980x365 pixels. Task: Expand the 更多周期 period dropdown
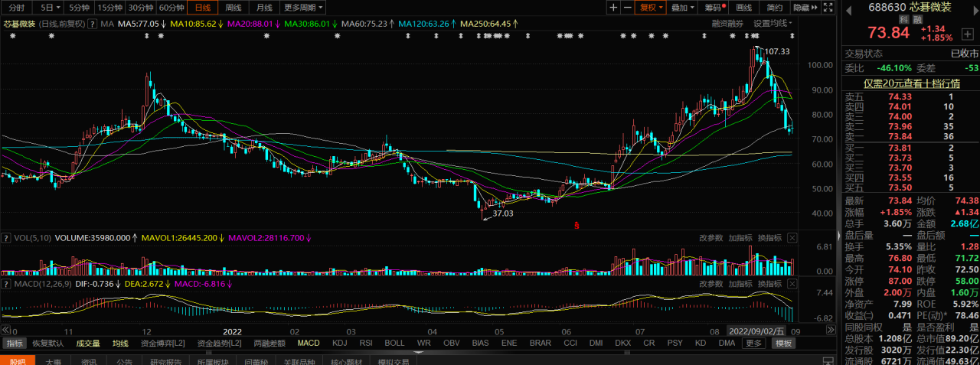303,8
